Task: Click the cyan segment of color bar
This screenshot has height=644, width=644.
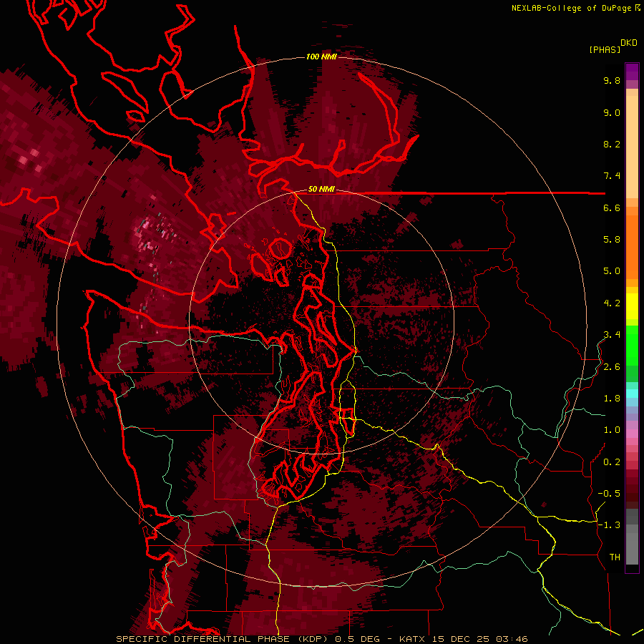Action: pos(632,394)
